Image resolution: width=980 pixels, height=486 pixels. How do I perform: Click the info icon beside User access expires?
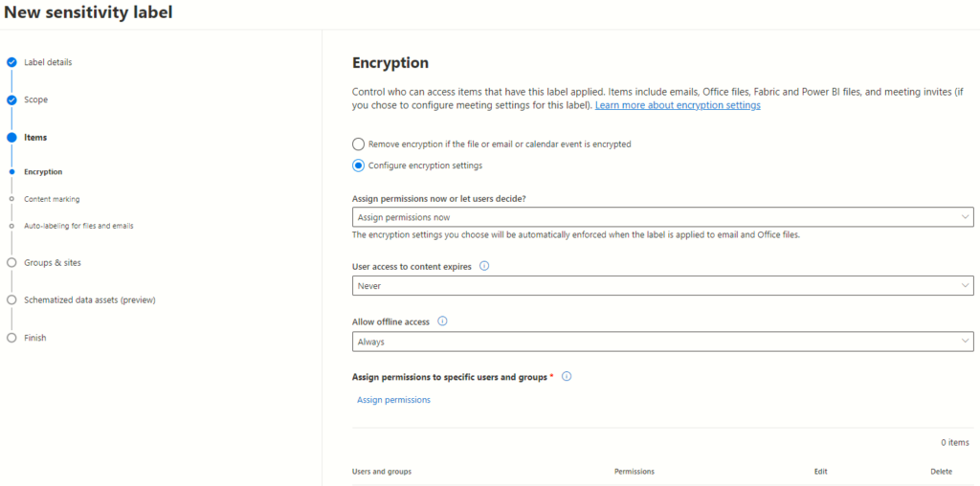tap(484, 266)
